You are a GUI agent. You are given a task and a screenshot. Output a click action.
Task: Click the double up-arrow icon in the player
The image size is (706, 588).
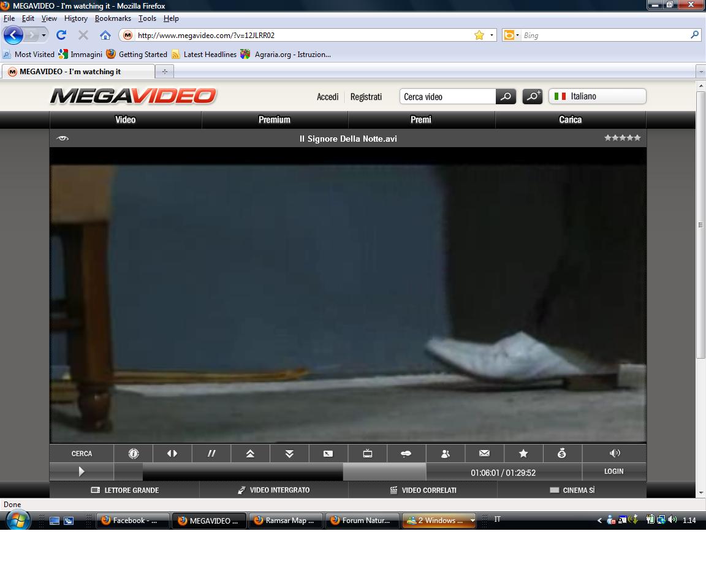click(250, 454)
